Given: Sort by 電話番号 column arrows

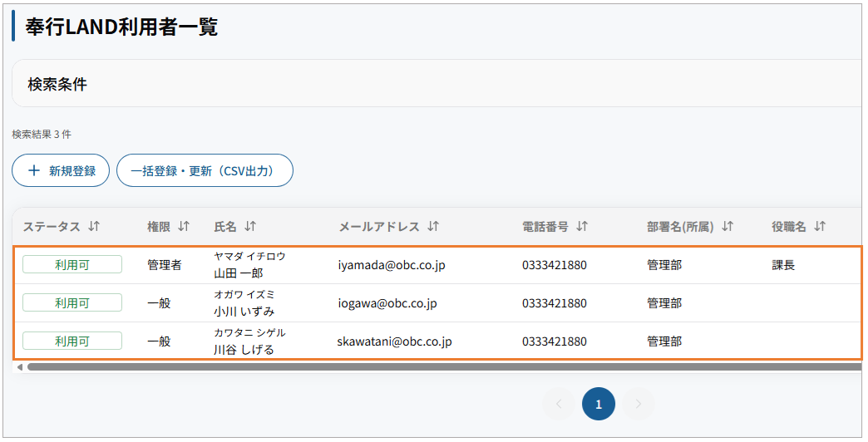Looking at the screenshot, I should tap(581, 226).
